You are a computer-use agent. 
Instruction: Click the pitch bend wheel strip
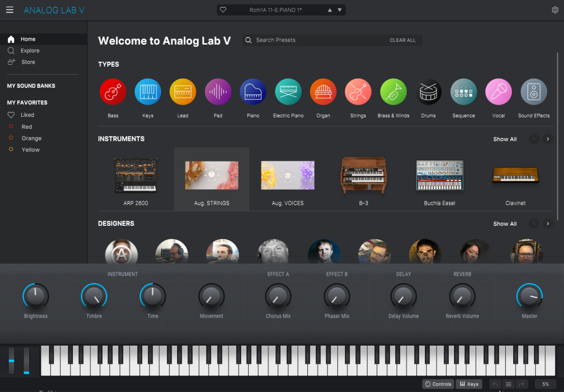pyautogui.click(x=11, y=361)
